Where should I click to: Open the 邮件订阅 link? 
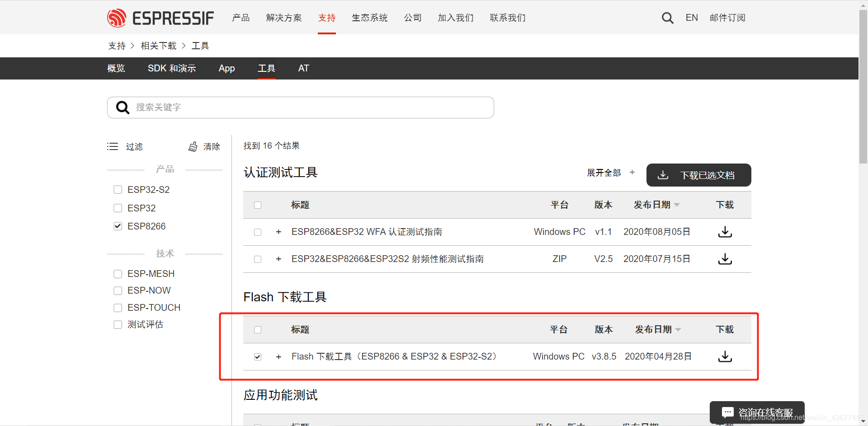coord(727,18)
